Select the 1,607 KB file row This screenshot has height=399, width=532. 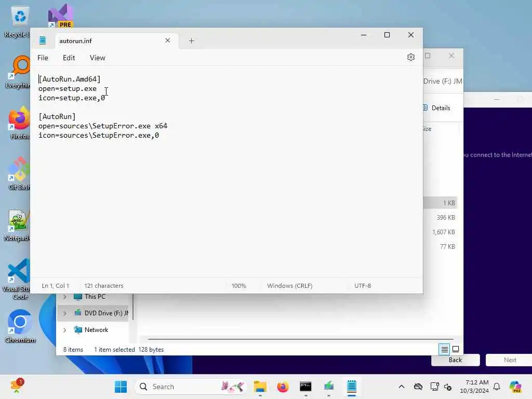pyautogui.click(x=441, y=232)
